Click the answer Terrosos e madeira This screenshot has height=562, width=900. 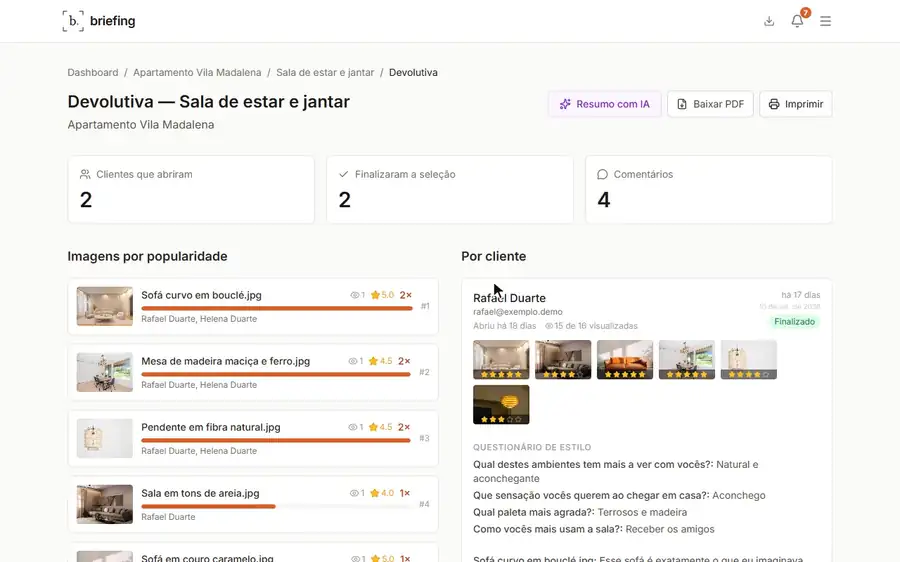tap(642, 512)
